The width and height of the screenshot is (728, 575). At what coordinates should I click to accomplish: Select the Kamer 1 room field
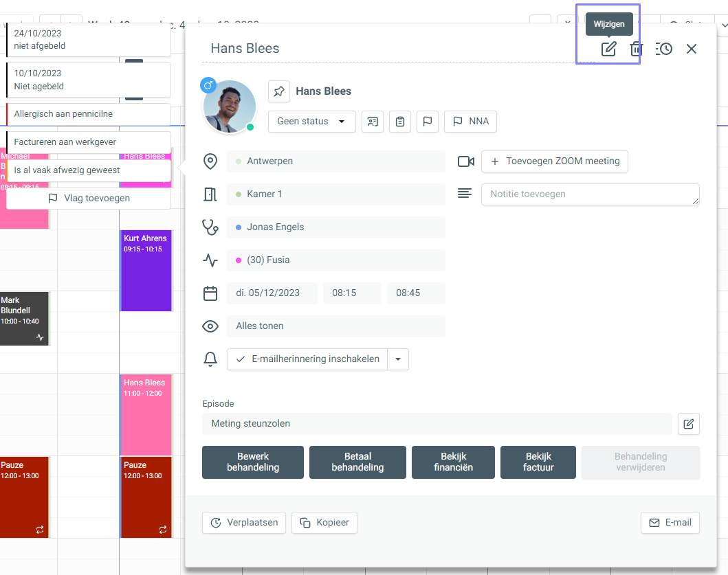pos(335,194)
